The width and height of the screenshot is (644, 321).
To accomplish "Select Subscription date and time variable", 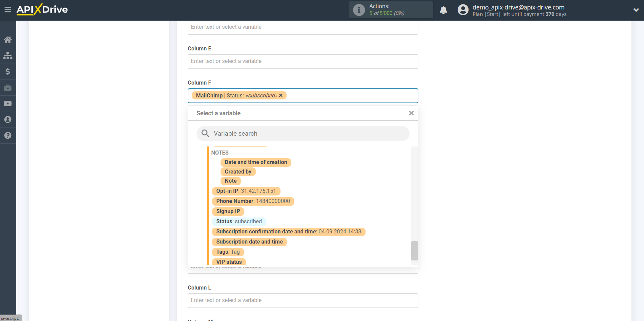I will click(249, 242).
